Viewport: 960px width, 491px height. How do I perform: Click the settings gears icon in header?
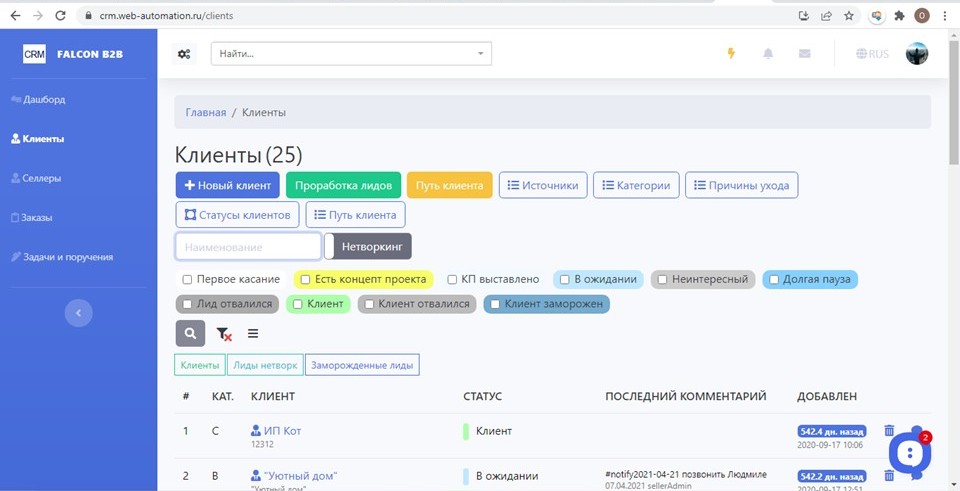184,54
